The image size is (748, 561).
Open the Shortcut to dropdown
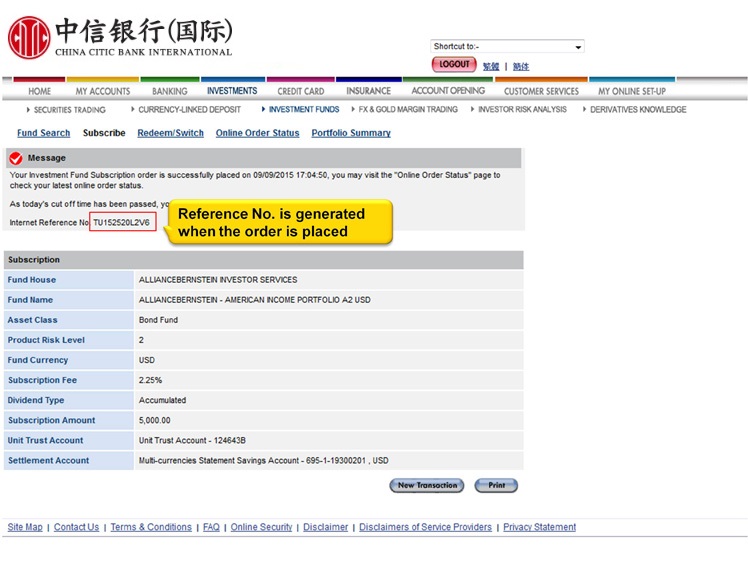[x=507, y=46]
